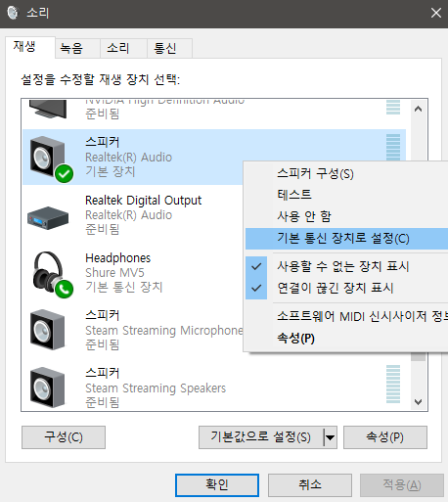Close the 소리 dialog window
The height and width of the screenshot is (502, 448).
click(436, 13)
